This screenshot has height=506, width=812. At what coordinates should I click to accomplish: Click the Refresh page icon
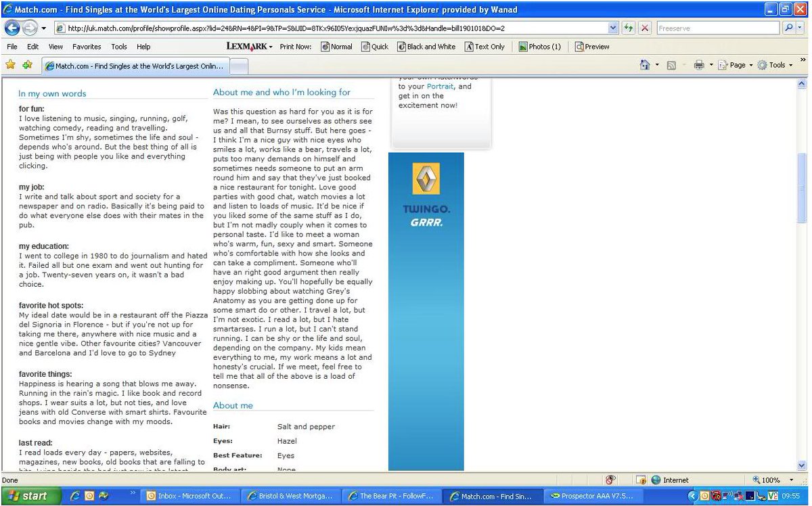click(x=629, y=28)
